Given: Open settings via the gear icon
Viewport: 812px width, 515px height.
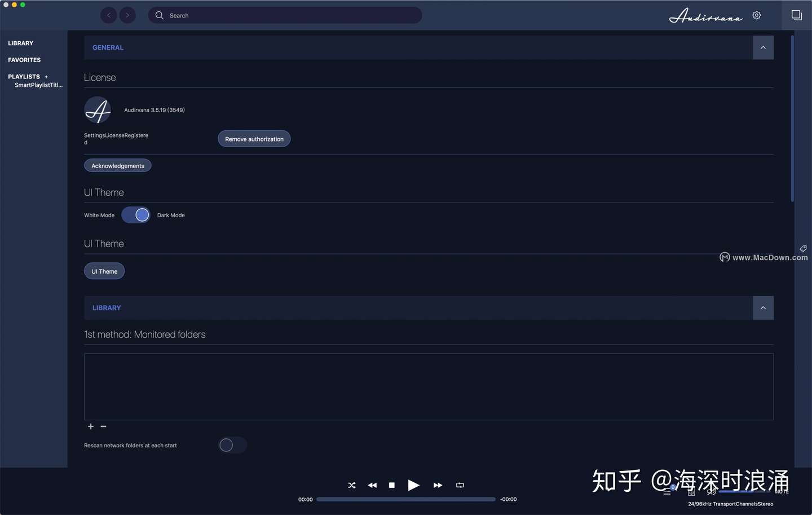Looking at the screenshot, I should [757, 15].
